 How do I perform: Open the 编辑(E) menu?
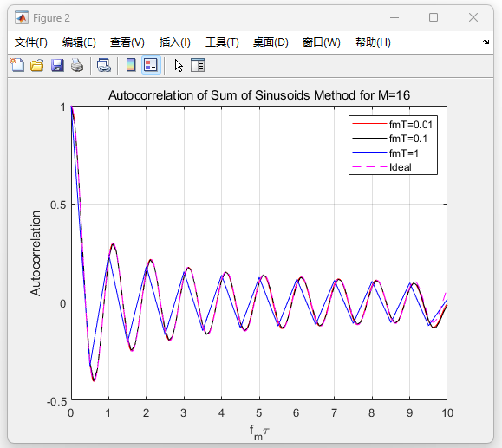79,42
